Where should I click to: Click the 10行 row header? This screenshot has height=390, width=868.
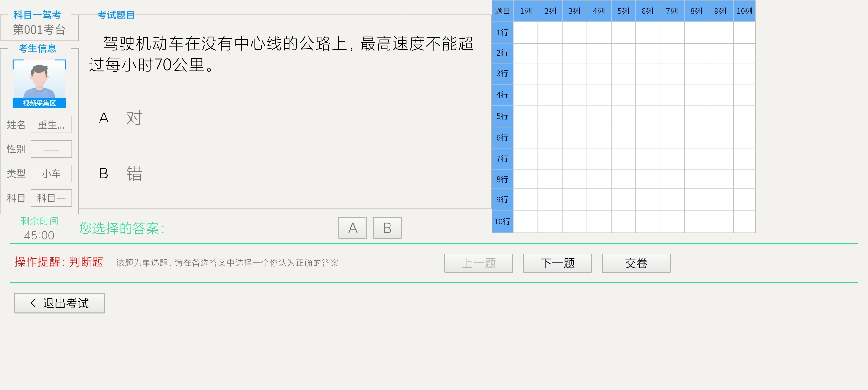coord(502,222)
